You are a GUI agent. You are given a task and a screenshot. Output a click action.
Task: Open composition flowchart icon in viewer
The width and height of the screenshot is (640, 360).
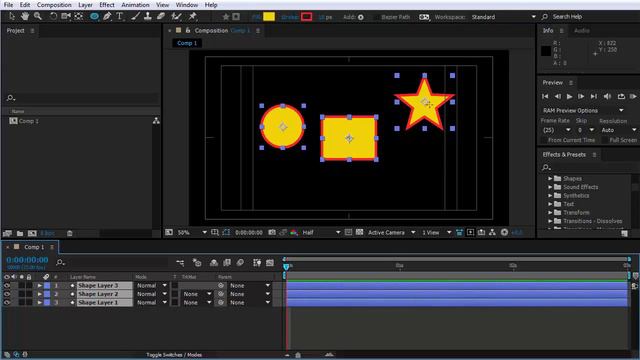[492, 232]
